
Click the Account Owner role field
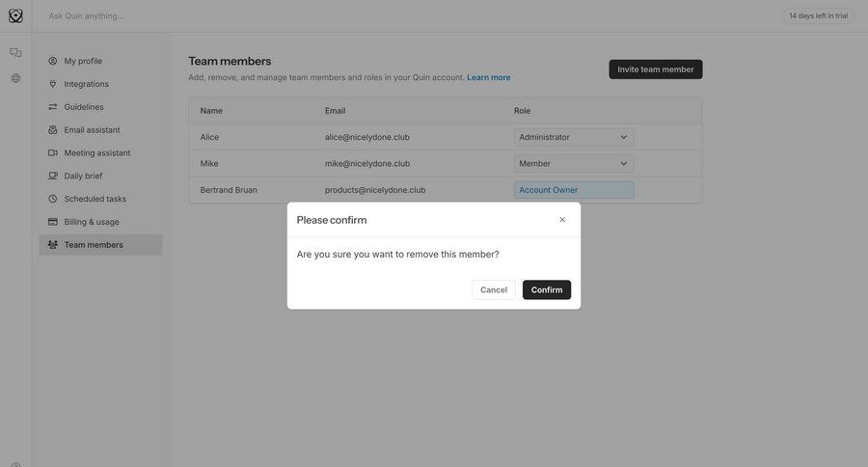pos(573,190)
